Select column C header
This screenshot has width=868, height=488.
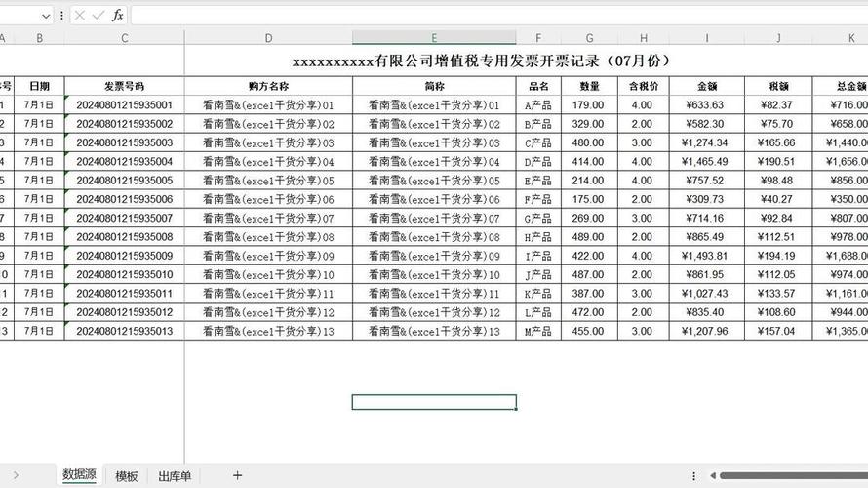(125, 38)
